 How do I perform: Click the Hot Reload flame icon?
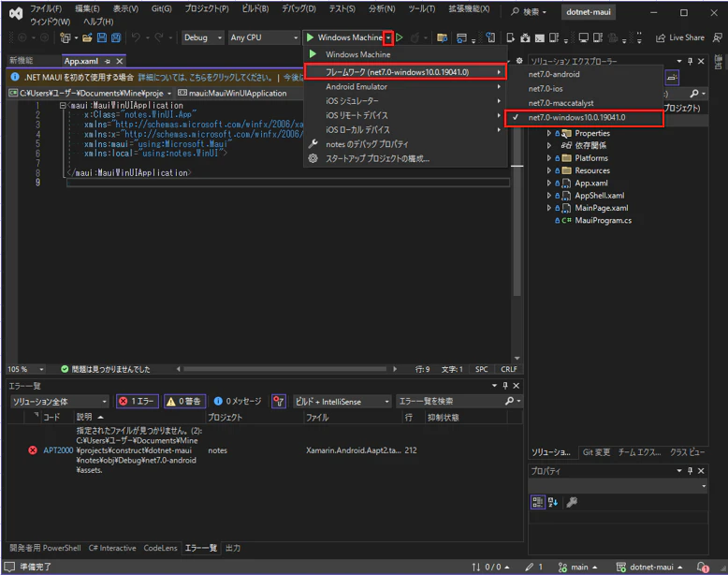coord(415,37)
